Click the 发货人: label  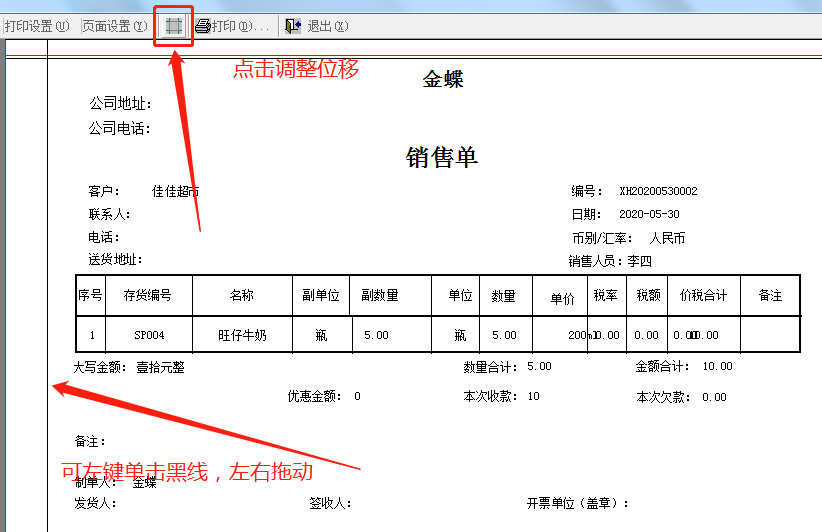[x=95, y=504]
